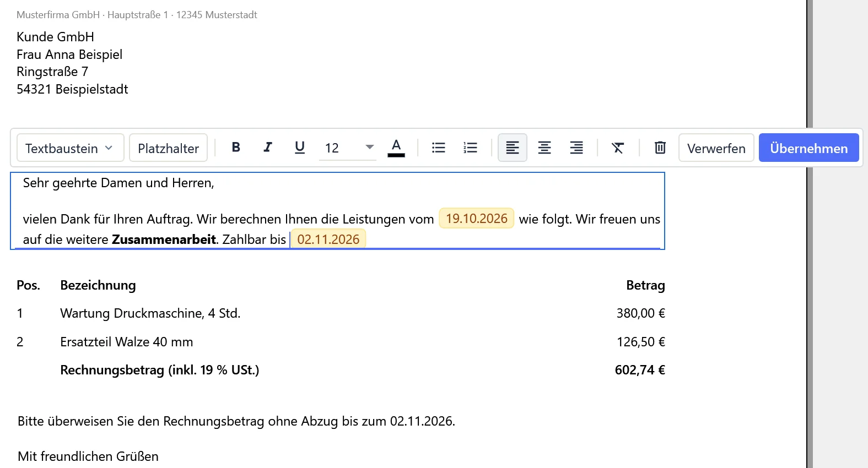Delete the text block via trash icon
The image size is (868, 468).
(x=660, y=148)
